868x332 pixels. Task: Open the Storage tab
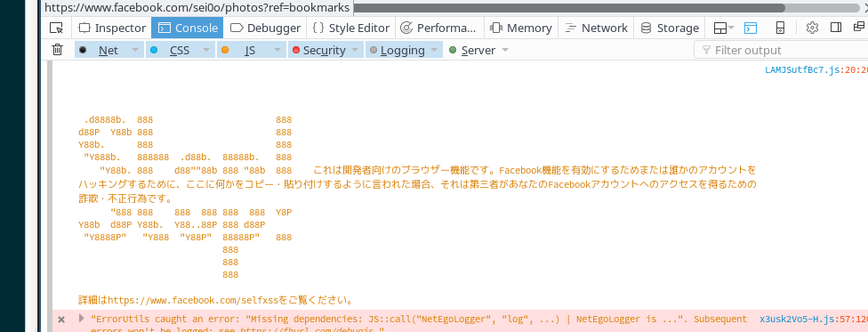pyautogui.click(x=670, y=28)
